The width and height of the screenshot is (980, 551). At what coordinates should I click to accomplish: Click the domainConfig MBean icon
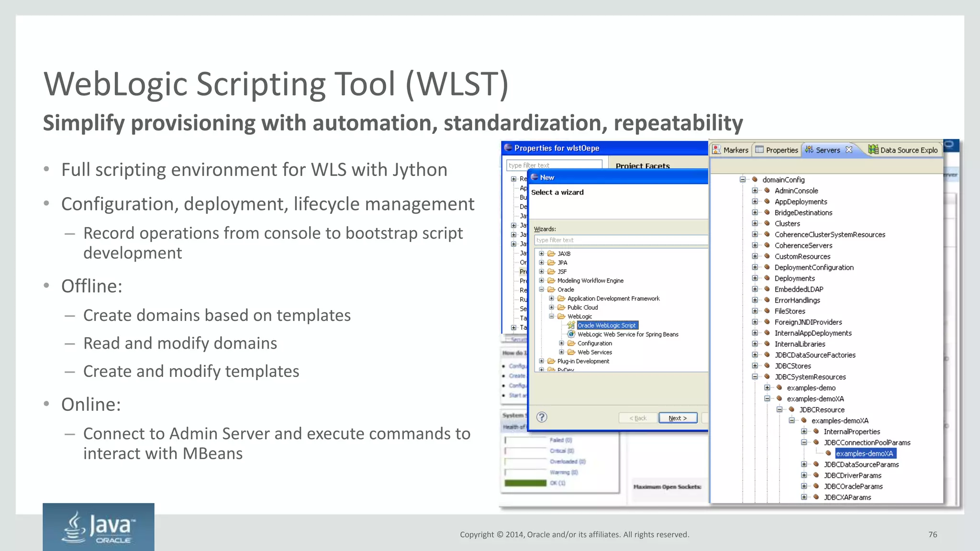point(755,179)
